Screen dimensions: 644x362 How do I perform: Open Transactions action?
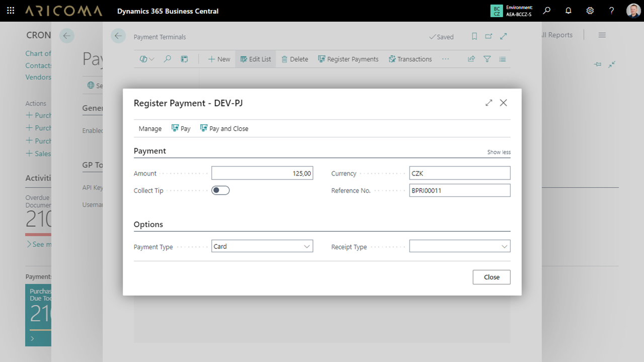click(410, 59)
